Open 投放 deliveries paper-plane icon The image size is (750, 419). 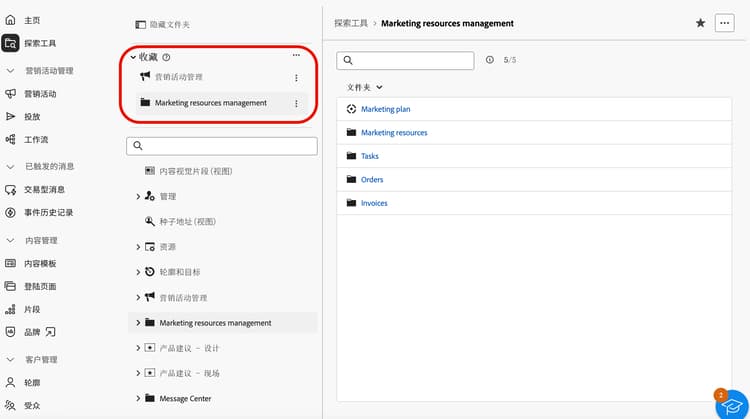coord(11,116)
